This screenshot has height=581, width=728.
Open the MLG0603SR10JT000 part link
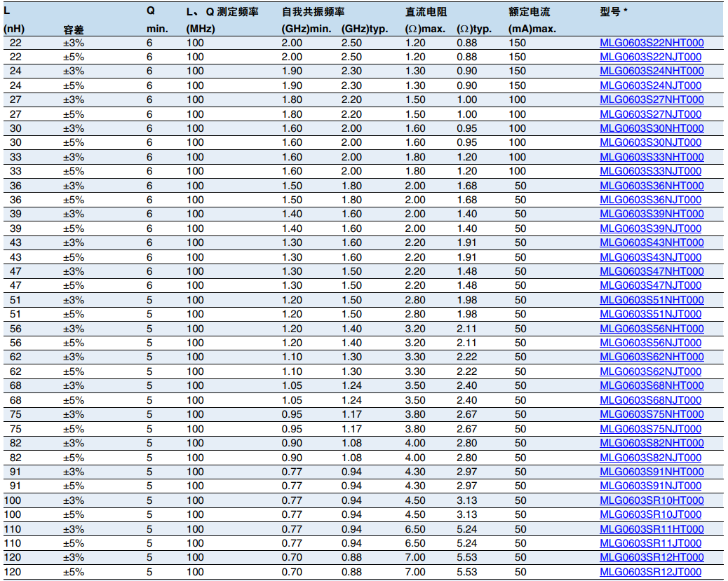coord(650,514)
